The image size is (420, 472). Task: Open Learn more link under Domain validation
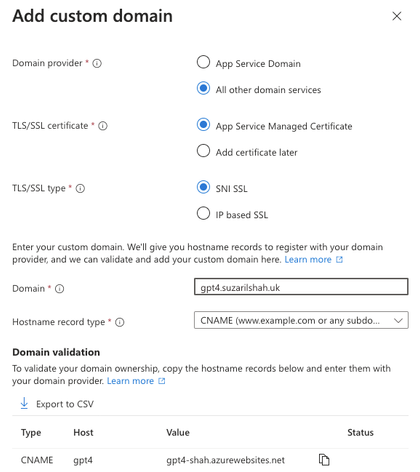coord(136,381)
